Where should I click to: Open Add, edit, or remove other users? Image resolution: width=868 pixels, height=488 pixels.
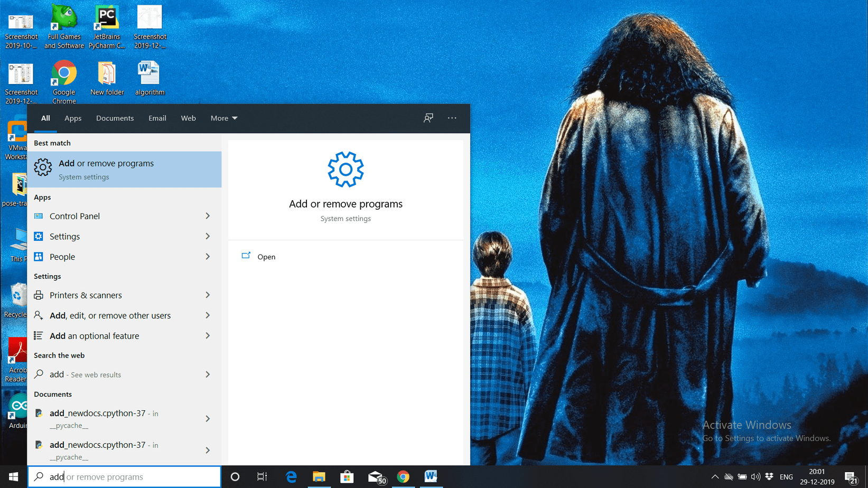click(x=114, y=315)
